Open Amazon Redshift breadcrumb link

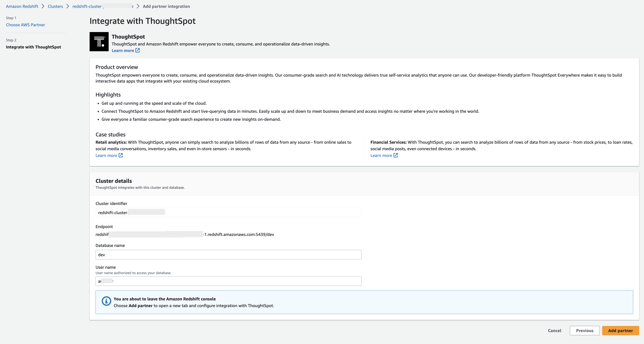tap(22, 6)
